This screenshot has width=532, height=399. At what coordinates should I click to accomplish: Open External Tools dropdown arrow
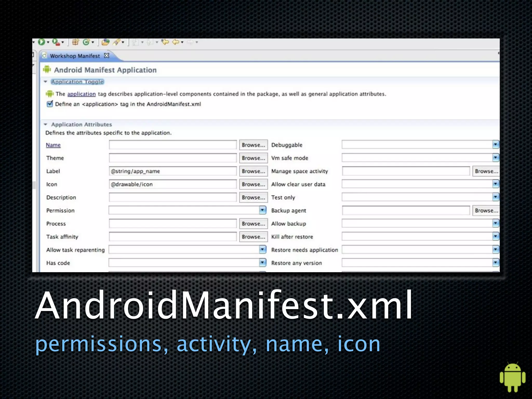(x=63, y=42)
